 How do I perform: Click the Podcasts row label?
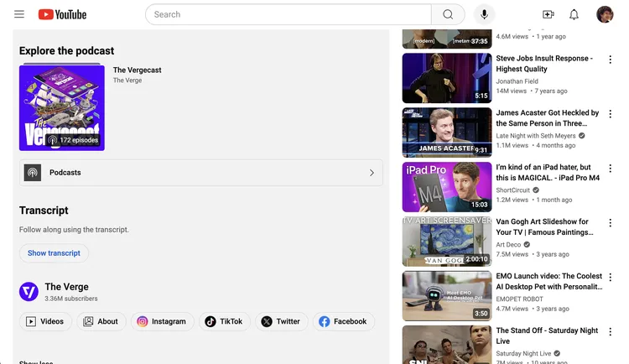pyautogui.click(x=65, y=173)
